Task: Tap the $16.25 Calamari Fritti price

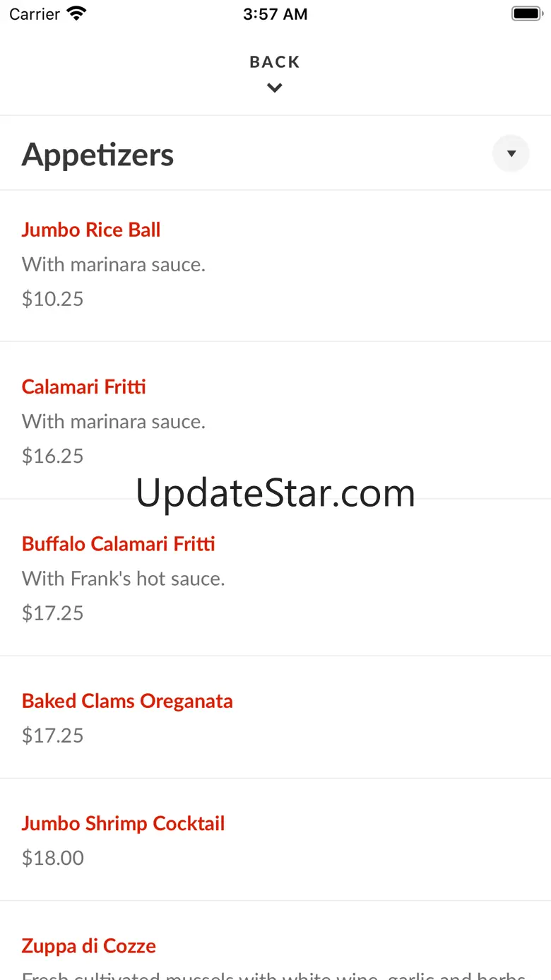Action: click(x=53, y=456)
